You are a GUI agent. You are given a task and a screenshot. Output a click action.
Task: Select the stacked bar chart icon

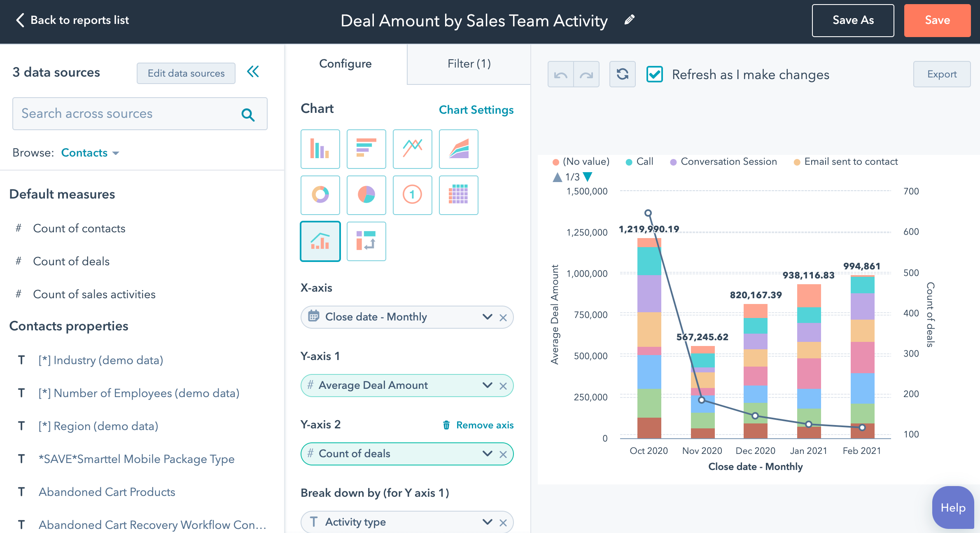[320, 147]
